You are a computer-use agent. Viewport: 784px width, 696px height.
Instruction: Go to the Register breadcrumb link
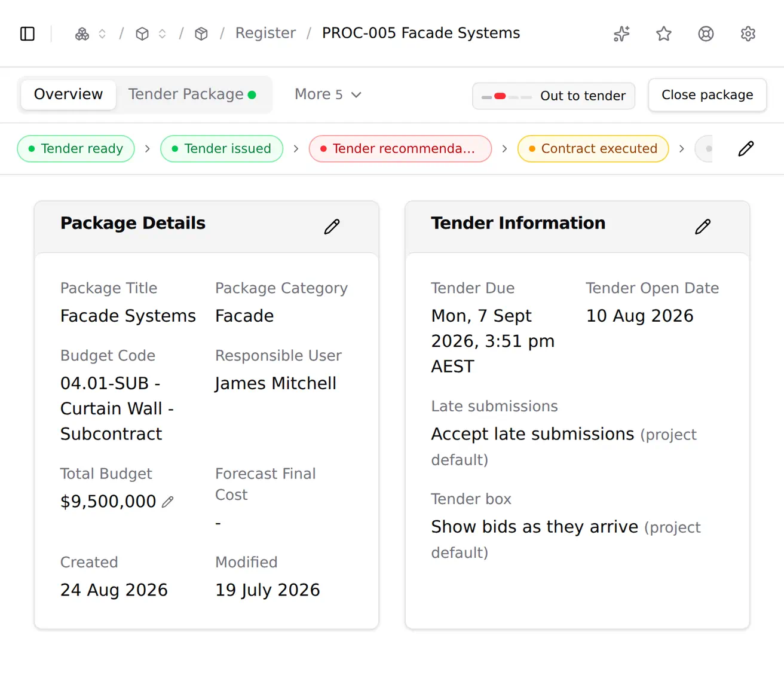point(265,33)
